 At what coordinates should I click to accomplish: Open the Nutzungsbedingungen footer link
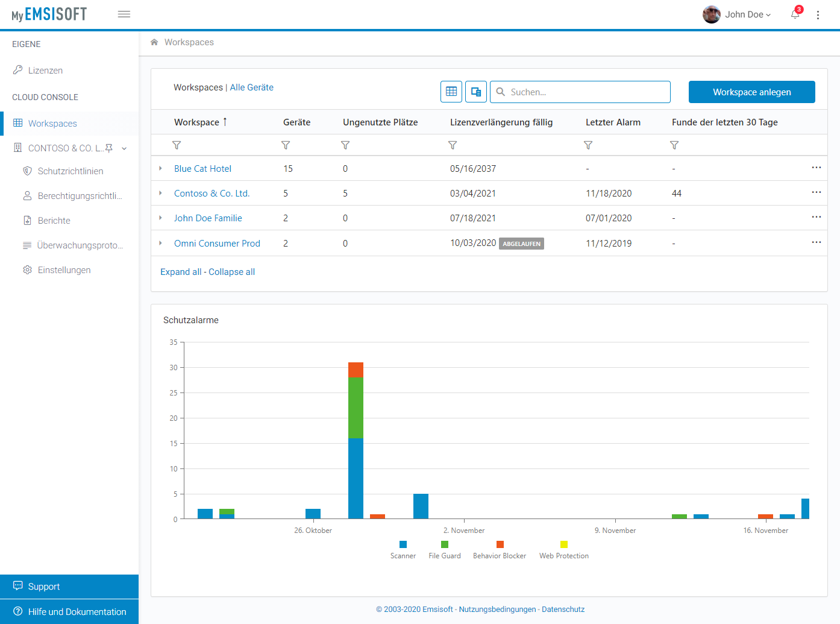(497, 610)
